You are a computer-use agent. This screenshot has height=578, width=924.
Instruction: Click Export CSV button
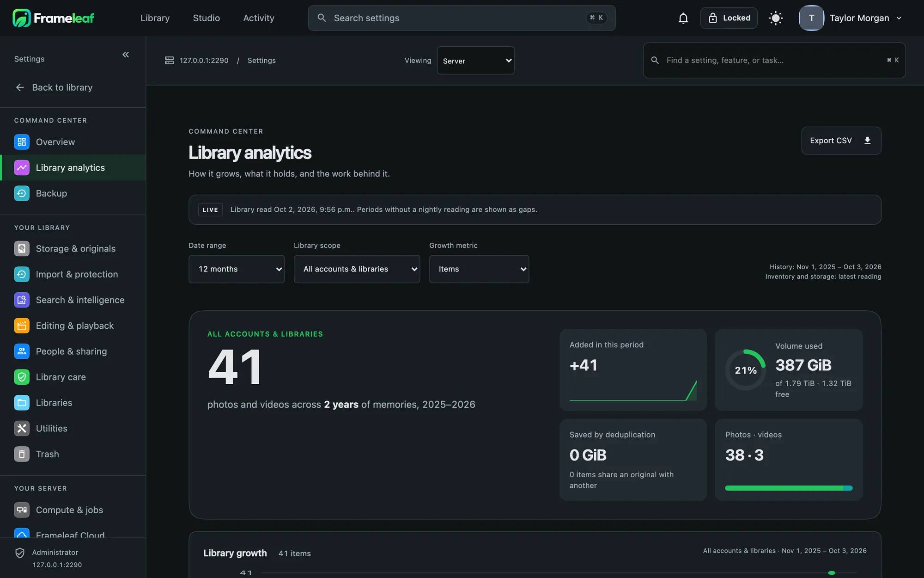(x=841, y=141)
